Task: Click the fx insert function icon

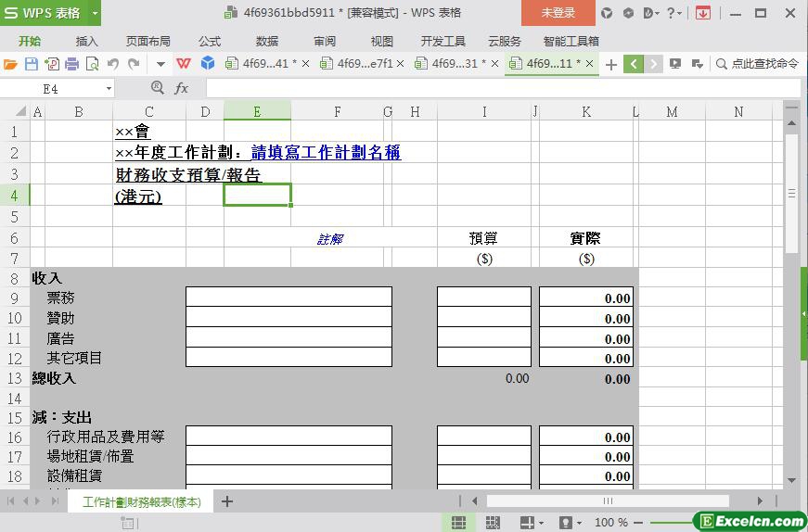Action: 182,88
